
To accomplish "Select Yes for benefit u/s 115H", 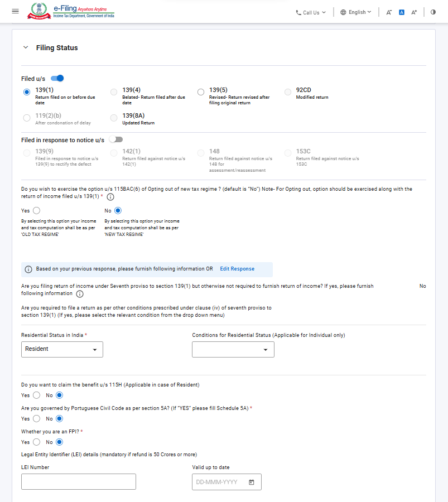I will tap(36, 395).
